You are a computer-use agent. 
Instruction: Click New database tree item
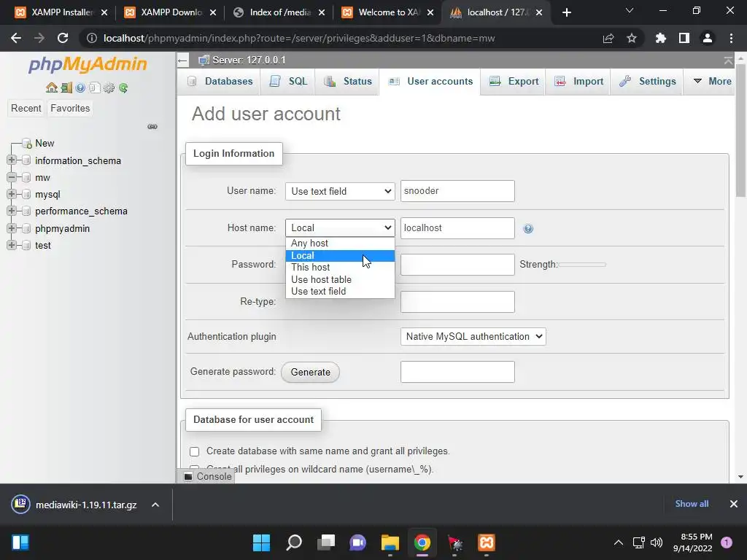point(44,144)
